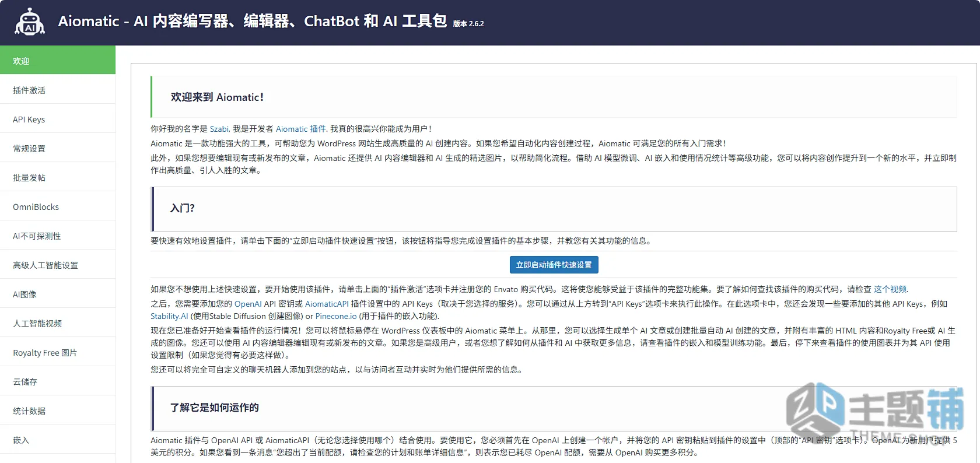980x463 pixels.
Task: Follow the Szabi author link
Action: [x=219, y=129]
